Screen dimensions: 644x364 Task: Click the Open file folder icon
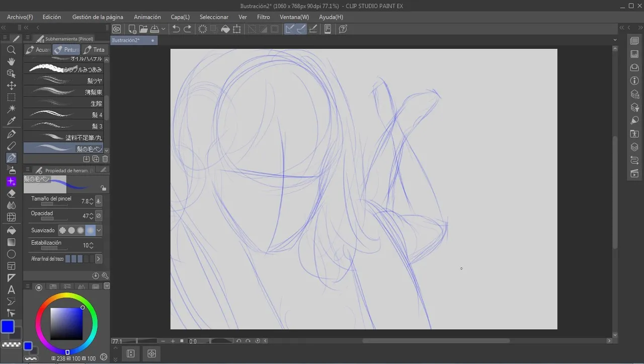pyautogui.click(x=143, y=29)
